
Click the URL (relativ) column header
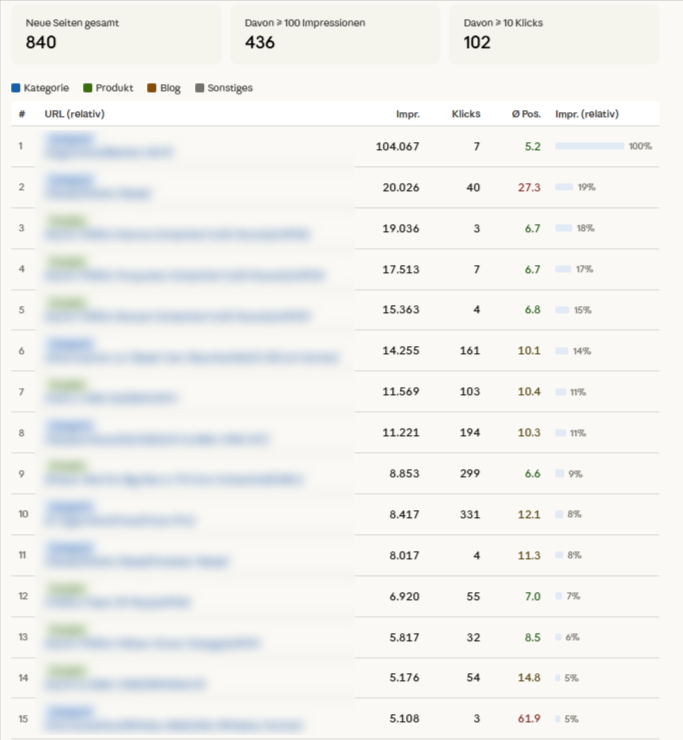coord(75,114)
